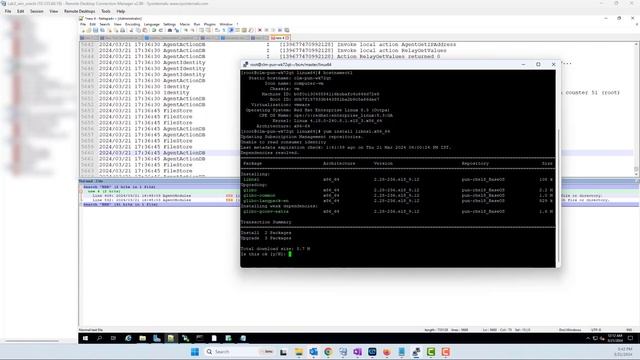Open File Explorer on the remote taskbar
The width and height of the screenshot is (640, 360).
[x=142, y=338]
